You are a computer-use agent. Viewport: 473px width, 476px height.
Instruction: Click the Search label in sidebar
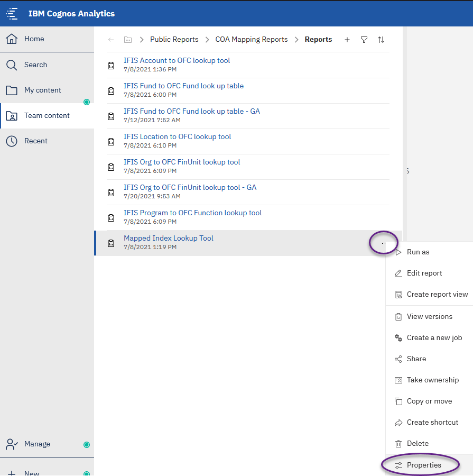point(36,65)
